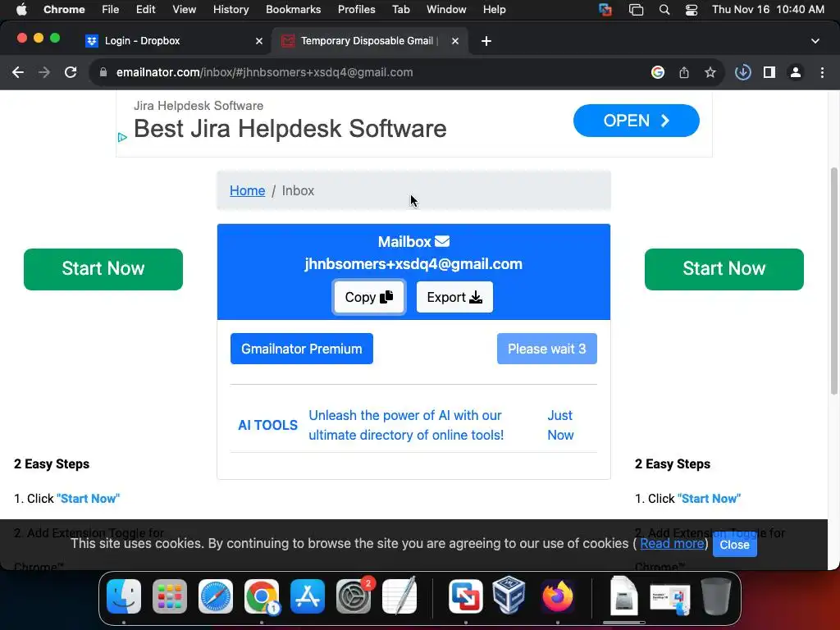Click the left "Start Now" text link
Image resolution: width=840 pixels, height=630 pixels.
89,499
